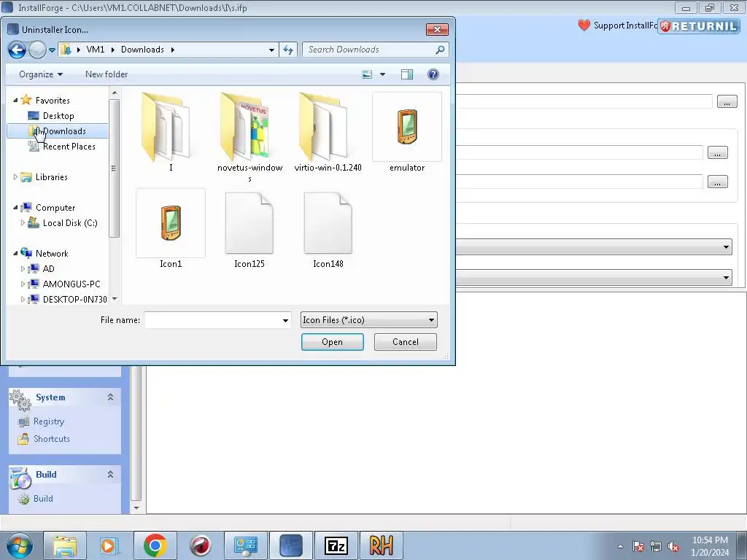Viewport: 747px width, 560px height.
Task: Expand the address bar path dropdown
Action: pos(271,50)
